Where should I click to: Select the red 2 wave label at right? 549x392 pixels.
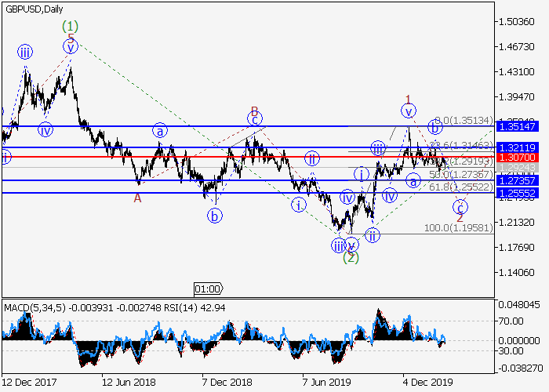(460, 217)
